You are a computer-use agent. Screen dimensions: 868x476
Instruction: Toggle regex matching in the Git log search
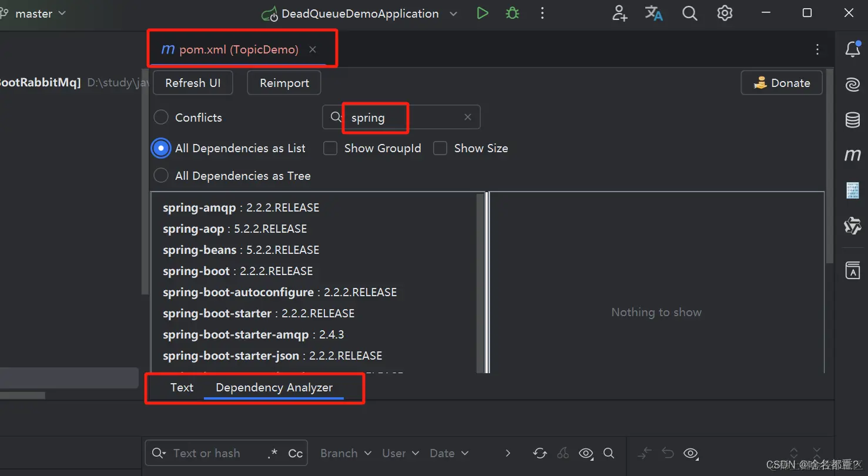[273, 453]
